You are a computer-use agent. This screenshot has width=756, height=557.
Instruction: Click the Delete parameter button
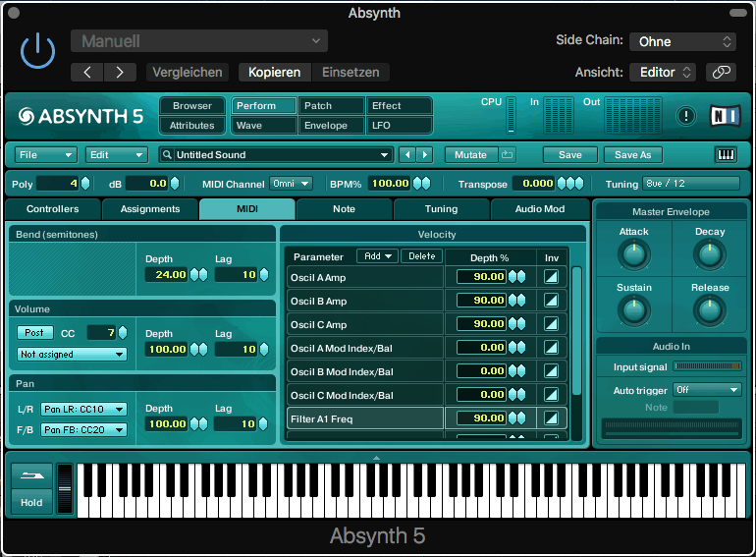422,256
